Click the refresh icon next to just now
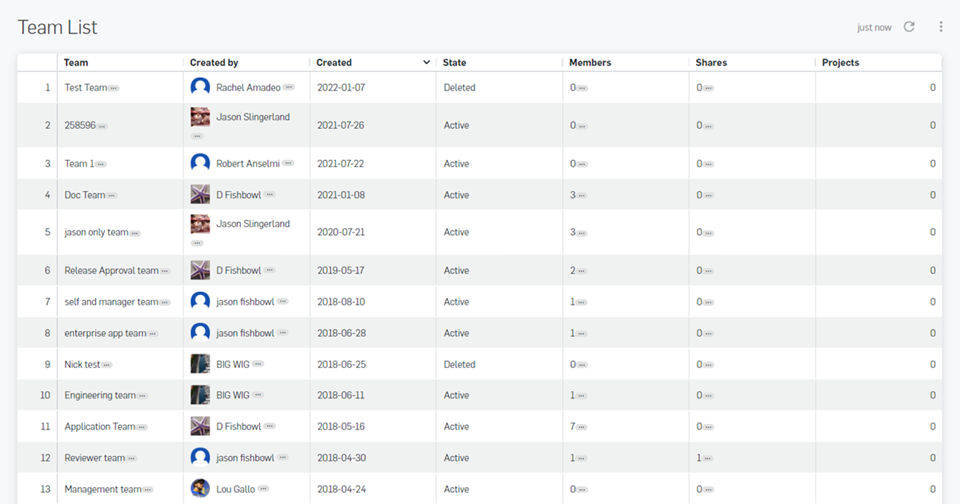The height and width of the screenshot is (504, 960). (x=909, y=27)
